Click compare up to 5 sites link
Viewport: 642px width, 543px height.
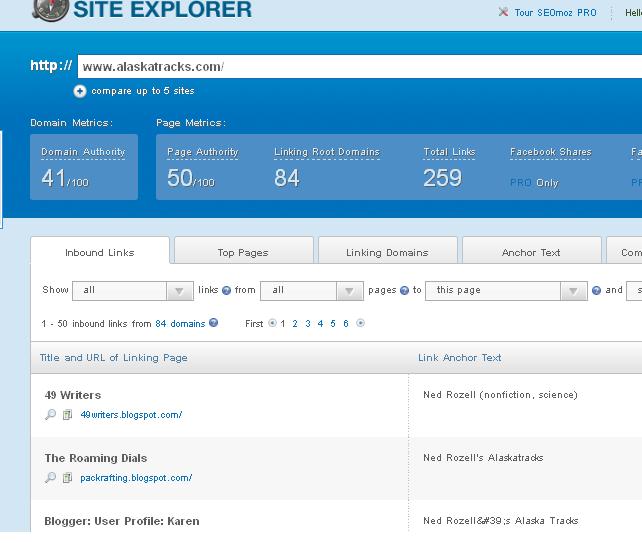143,91
